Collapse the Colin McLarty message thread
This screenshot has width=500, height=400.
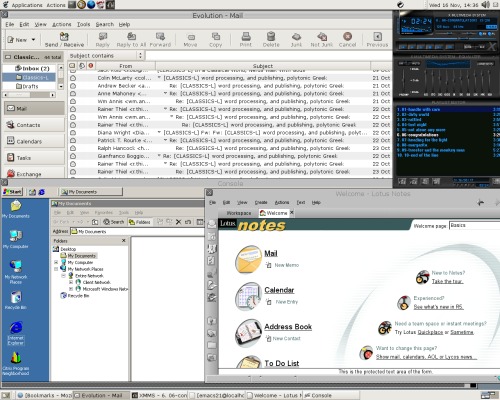pos(159,78)
